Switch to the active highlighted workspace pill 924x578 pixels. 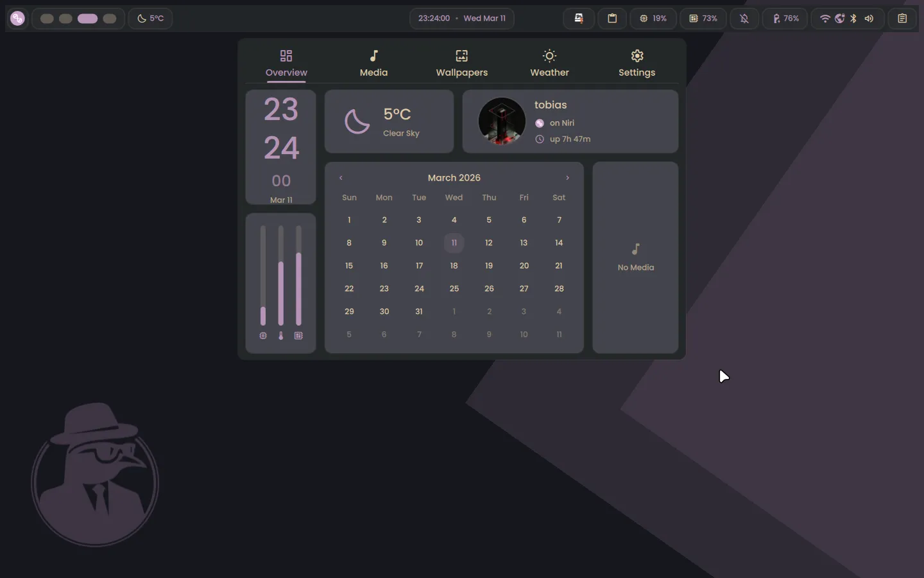[x=87, y=19]
